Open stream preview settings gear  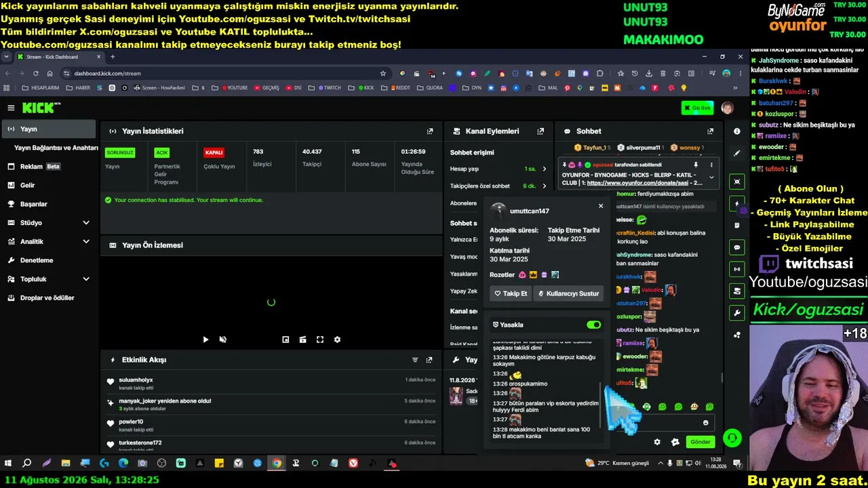337,340
